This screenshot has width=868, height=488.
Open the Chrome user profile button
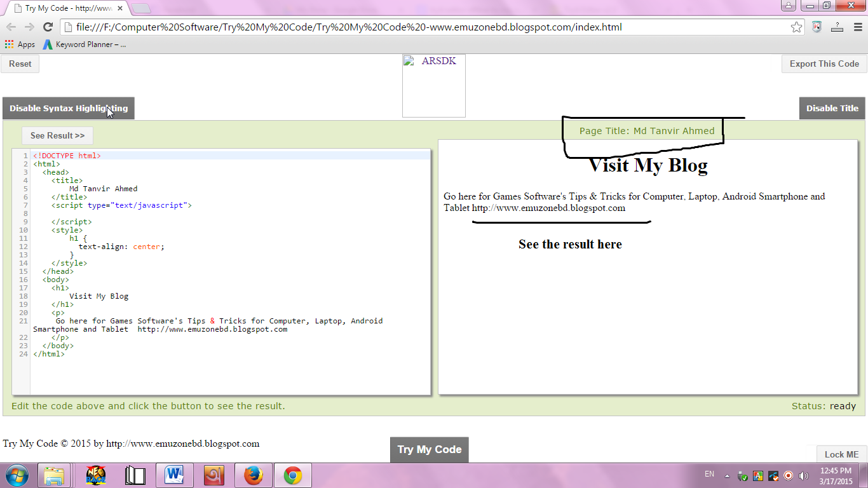pos(788,5)
